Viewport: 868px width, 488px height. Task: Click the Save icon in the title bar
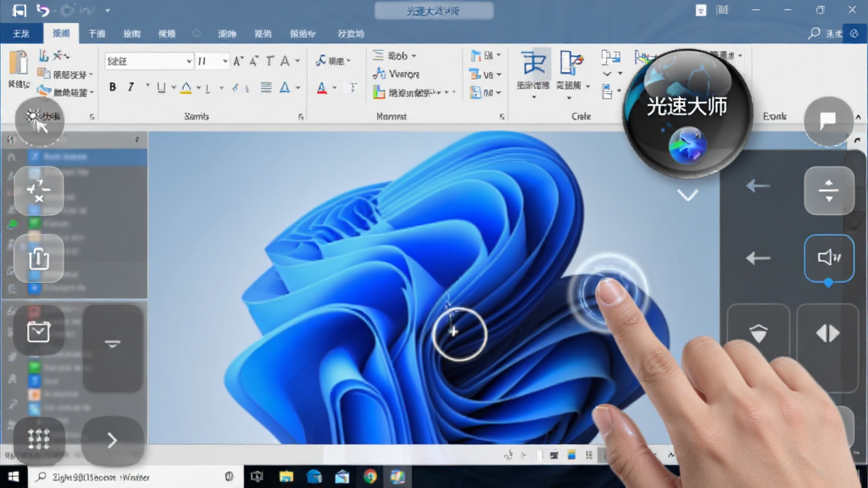pyautogui.click(x=19, y=10)
